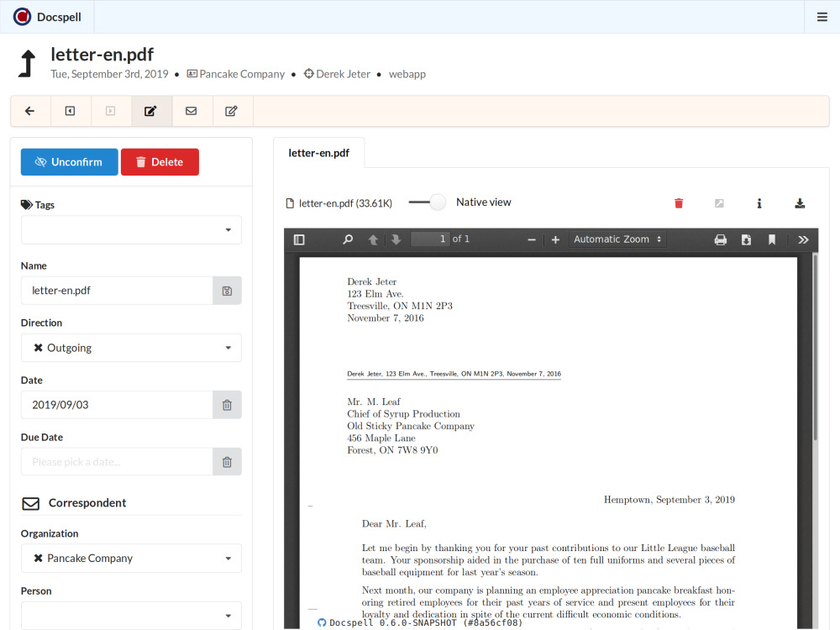Toggle the PDF viewer sidebar
The width and height of the screenshot is (840, 630).
pos(299,239)
